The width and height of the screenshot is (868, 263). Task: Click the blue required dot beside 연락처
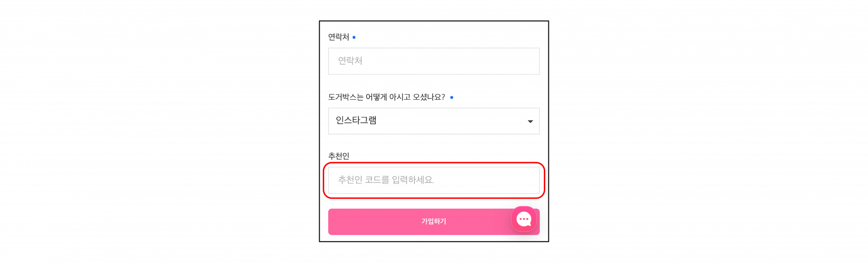click(354, 37)
